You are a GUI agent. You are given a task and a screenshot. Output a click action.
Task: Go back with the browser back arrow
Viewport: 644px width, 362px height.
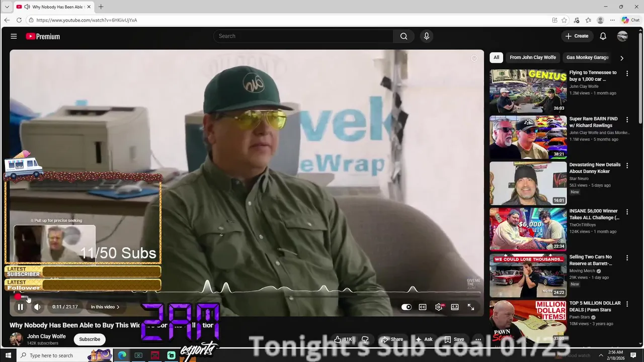point(7,20)
